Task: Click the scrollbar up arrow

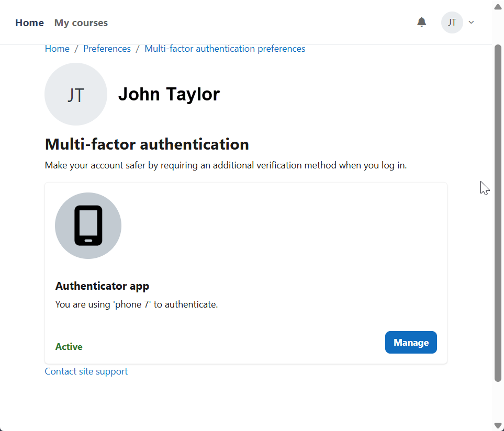Action: point(498,6)
